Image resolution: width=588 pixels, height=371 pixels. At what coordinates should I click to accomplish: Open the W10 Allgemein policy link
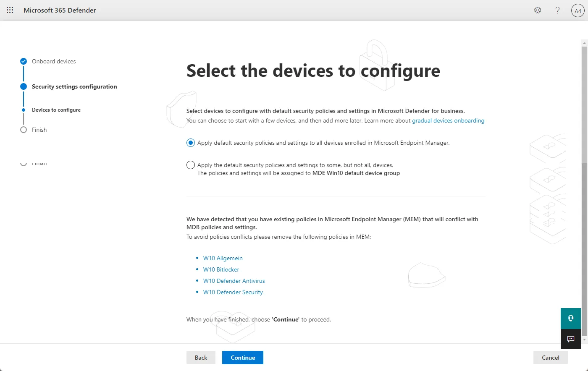(x=223, y=258)
